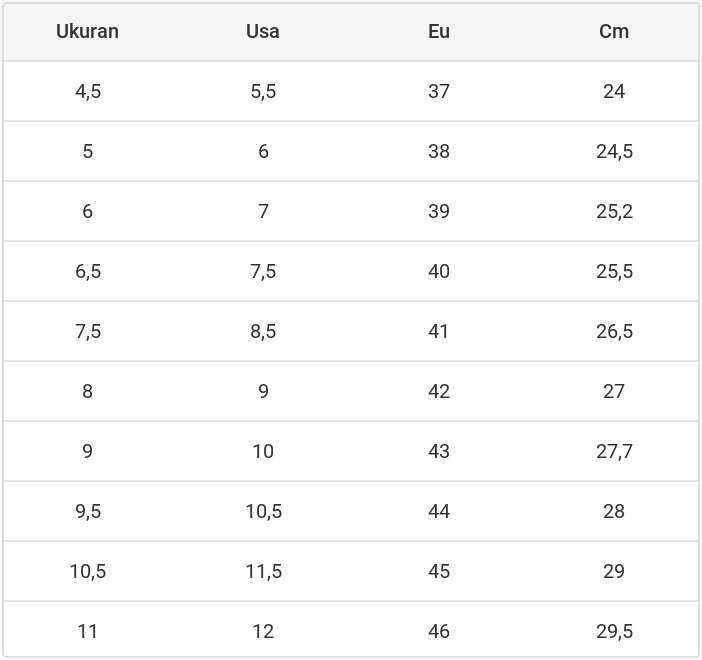Click the 26,5 centimeter cell
The width and height of the screenshot is (702, 660).
(614, 331)
